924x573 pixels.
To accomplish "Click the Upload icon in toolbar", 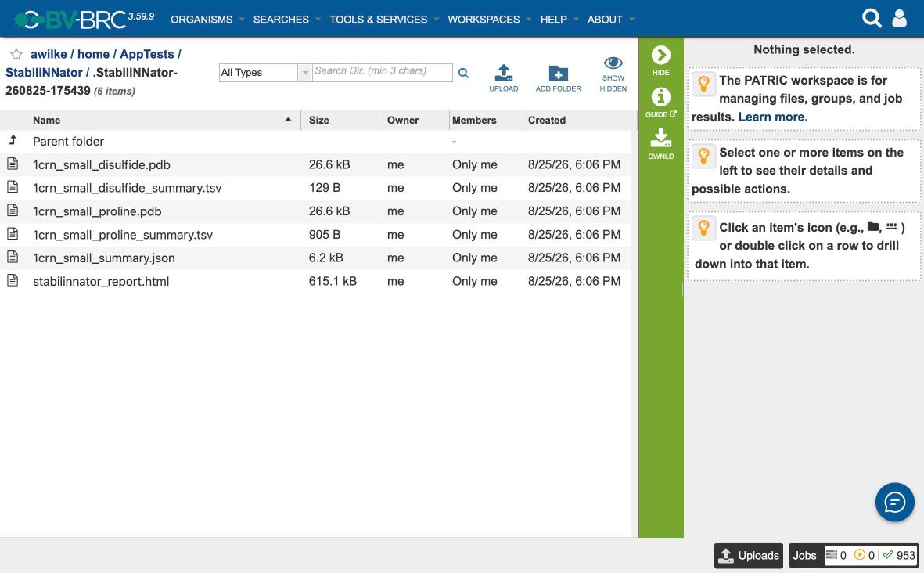I will click(x=503, y=73).
